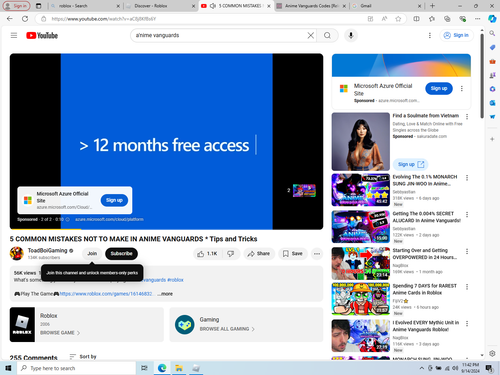The width and height of the screenshot is (500, 375).
Task: Browse Roblox game card
Action: coord(87,325)
